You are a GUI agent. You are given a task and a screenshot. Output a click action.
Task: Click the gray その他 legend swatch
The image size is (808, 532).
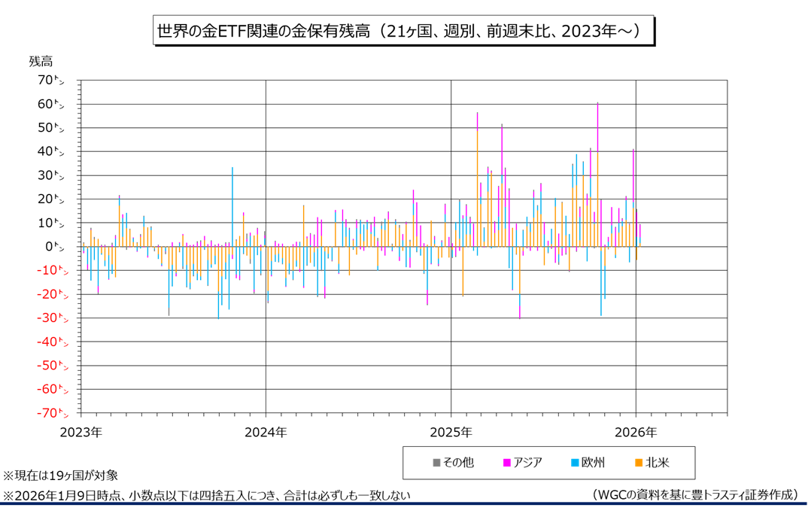coord(435,463)
